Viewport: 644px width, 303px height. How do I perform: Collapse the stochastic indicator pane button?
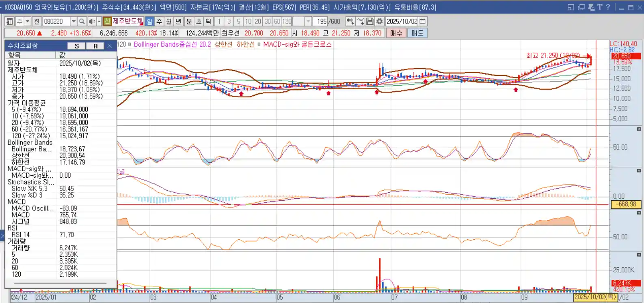tap(639, 129)
